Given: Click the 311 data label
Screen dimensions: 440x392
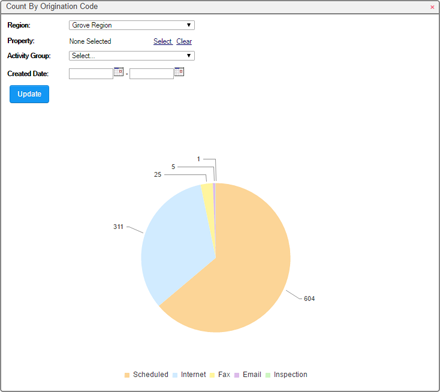Looking at the screenshot, I should [x=118, y=227].
